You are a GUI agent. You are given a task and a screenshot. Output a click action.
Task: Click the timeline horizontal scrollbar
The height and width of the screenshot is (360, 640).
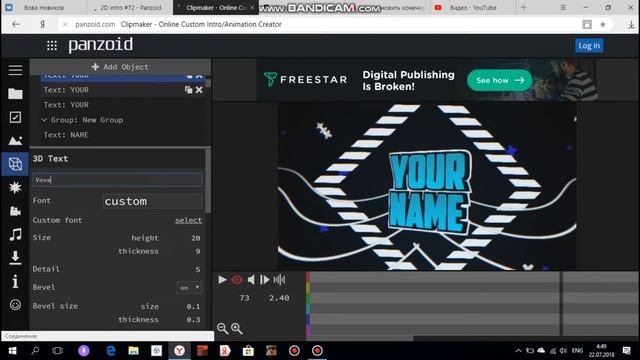pos(360,338)
